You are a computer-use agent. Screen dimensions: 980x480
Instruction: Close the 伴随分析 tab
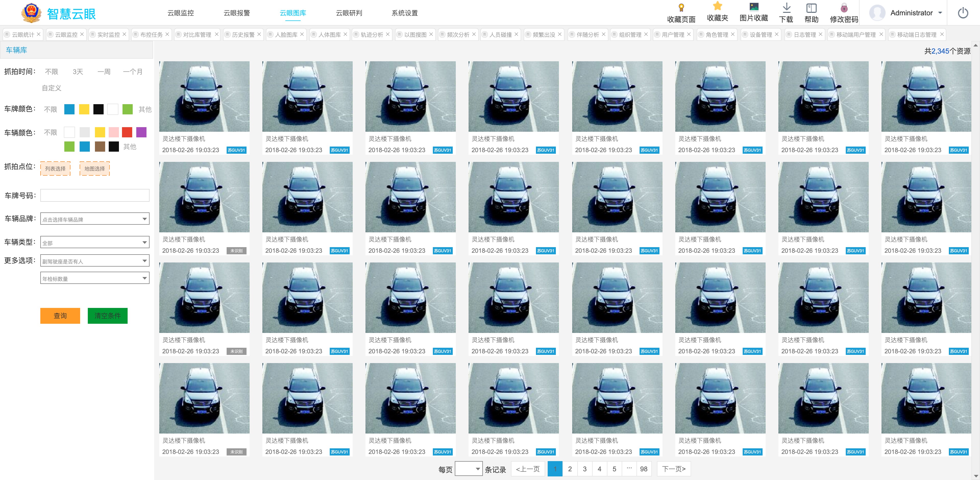pos(603,34)
